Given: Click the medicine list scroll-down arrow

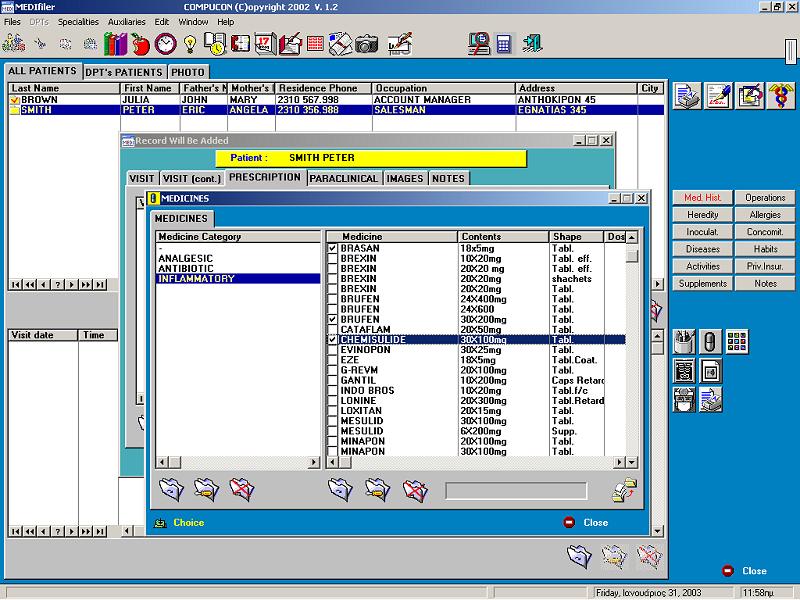Looking at the screenshot, I should pos(632,462).
